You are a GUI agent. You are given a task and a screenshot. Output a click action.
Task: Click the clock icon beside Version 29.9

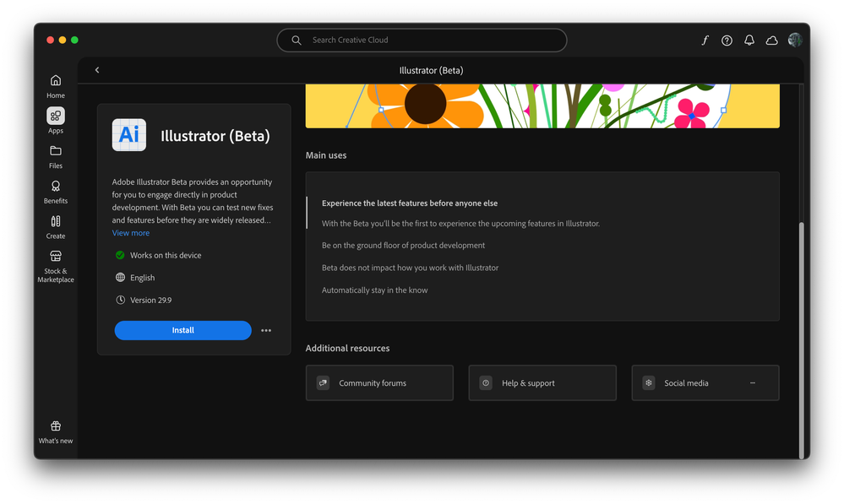pyautogui.click(x=120, y=301)
